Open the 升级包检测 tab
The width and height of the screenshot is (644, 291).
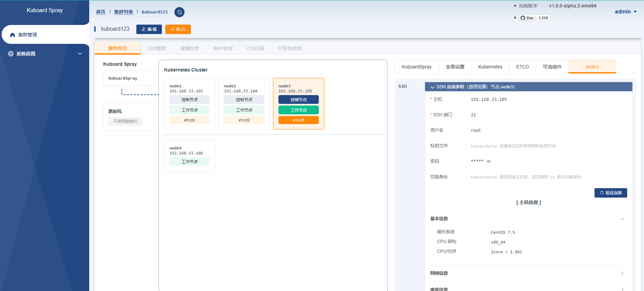[290, 48]
